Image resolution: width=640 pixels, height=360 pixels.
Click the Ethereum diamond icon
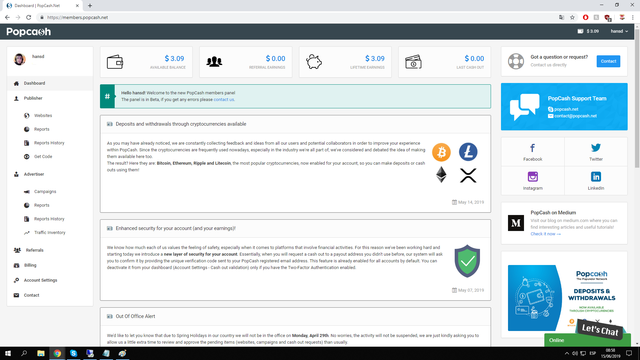(441, 175)
